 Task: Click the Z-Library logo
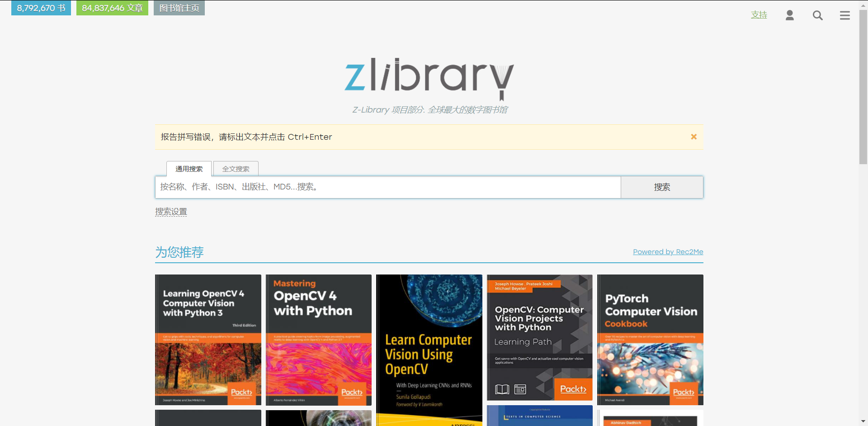pyautogui.click(x=429, y=78)
